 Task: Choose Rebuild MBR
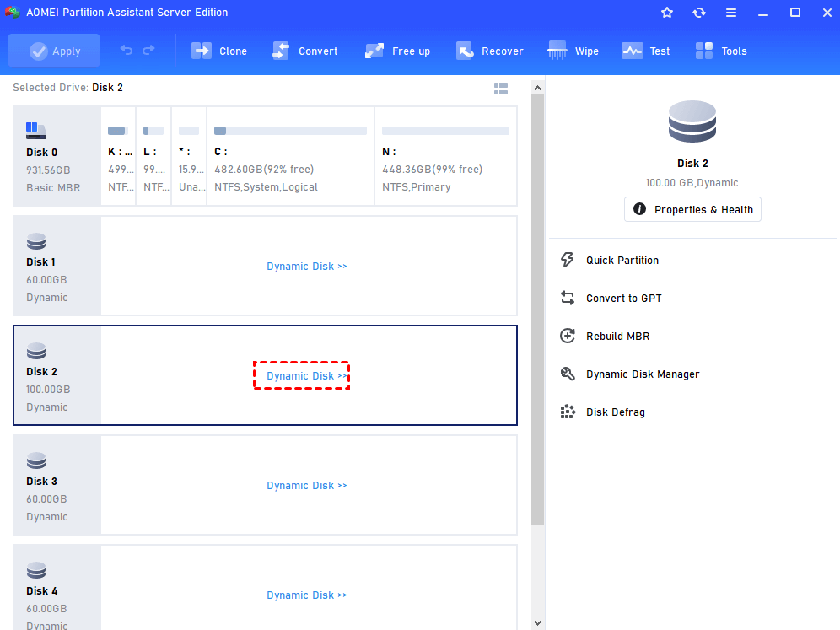click(617, 337)
